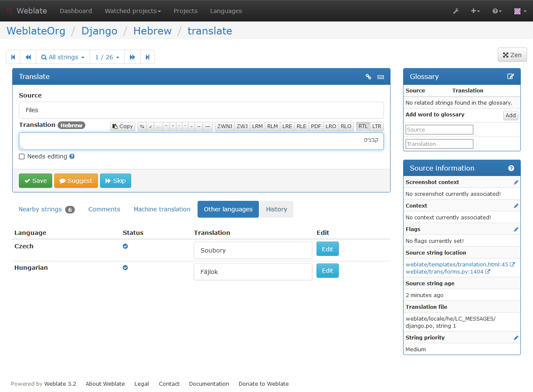Open help for Needs editing
Viewport: 533px width, 392px height.
tap(72, 156)
